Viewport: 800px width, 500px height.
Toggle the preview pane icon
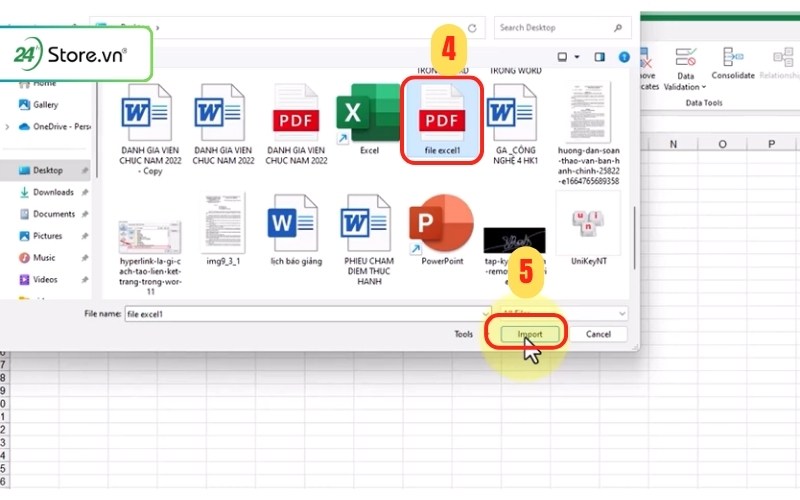599,57
